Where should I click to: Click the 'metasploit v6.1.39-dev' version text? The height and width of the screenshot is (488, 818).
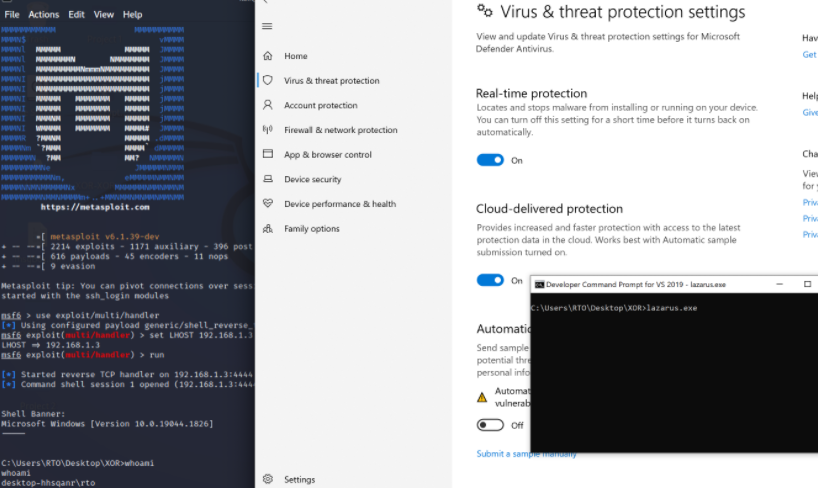click(x=105, y=236)
